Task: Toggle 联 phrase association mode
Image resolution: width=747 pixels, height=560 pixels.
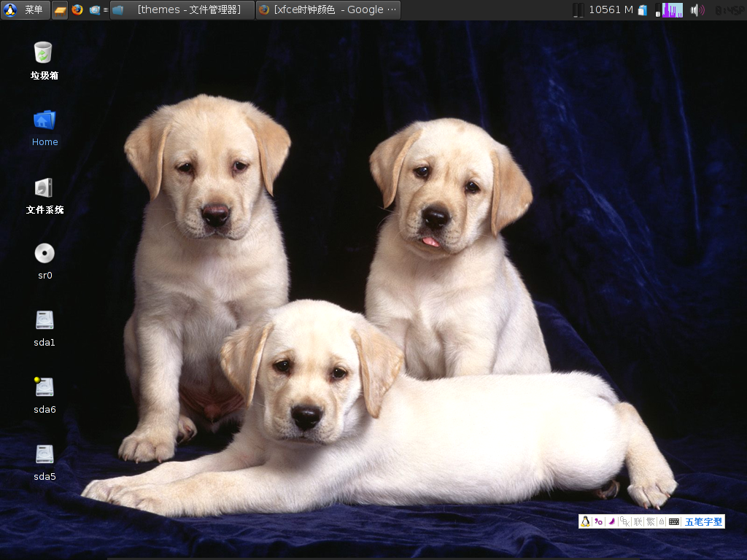Action: click(x=638, y=521)
